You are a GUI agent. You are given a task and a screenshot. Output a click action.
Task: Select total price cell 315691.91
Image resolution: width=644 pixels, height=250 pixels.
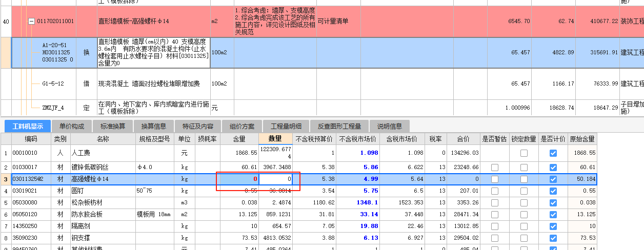point(597,52)
